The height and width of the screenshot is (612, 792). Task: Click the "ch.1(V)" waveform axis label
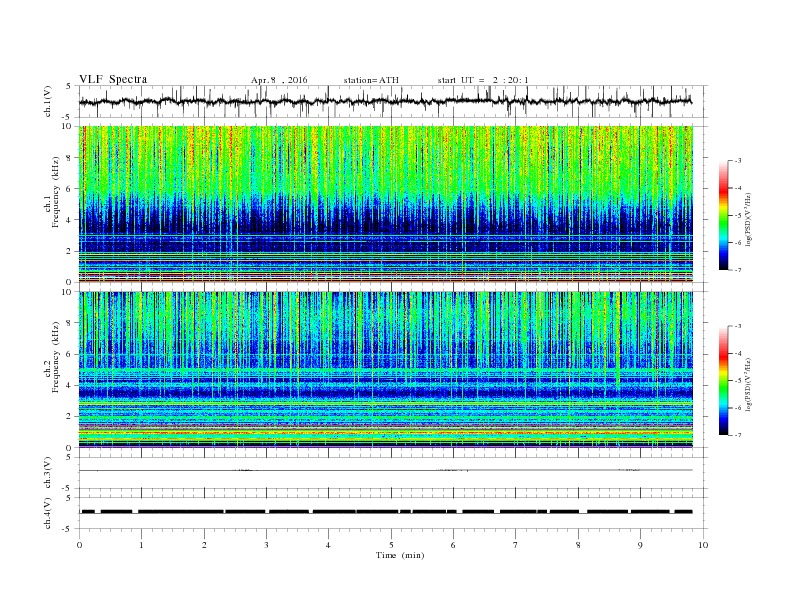[x=48, y=101]
